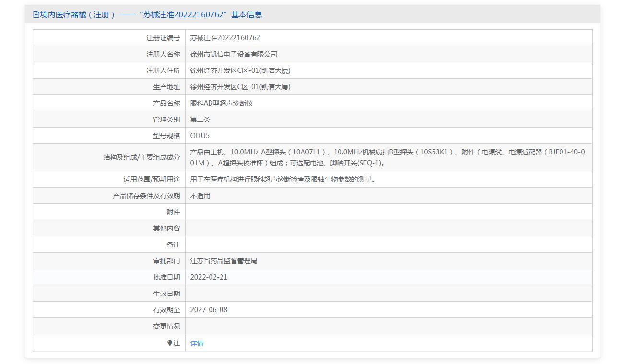The image size is (620, 364).
Task: Click the 第二类 management category value
Action: 200,119
